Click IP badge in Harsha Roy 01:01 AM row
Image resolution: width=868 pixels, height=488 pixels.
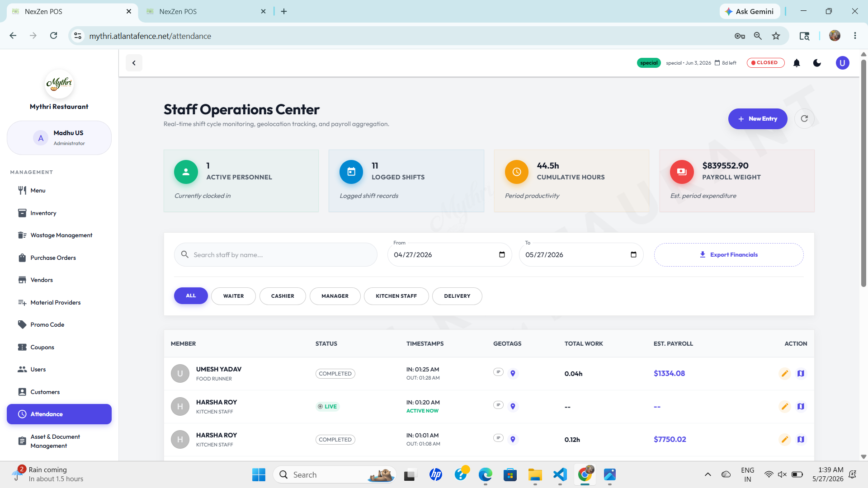tap(498, 438)
